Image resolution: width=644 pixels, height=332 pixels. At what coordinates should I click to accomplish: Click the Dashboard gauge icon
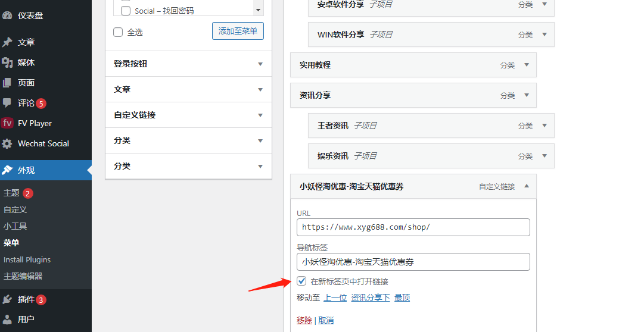(7, 15)
